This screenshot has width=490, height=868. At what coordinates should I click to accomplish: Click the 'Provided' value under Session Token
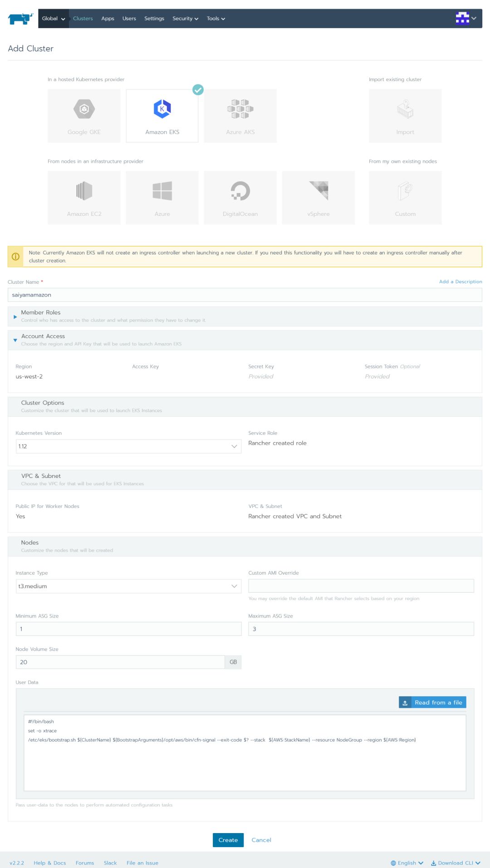point(377,376)
